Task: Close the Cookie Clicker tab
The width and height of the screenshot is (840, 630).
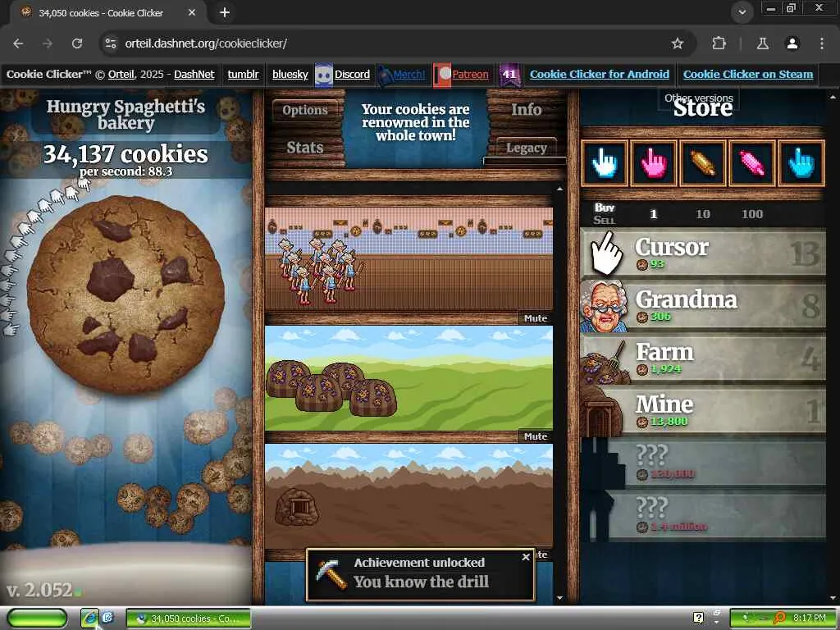Action: 192,12
